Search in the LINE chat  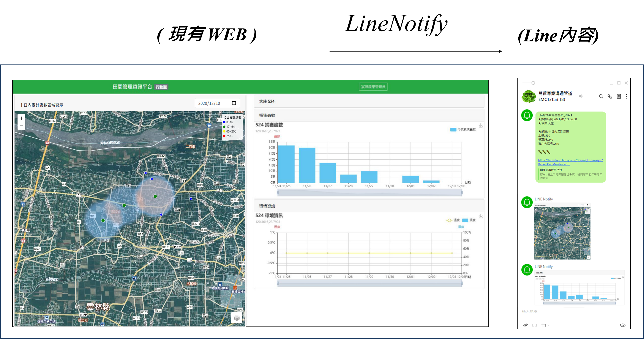pos(601,96)
